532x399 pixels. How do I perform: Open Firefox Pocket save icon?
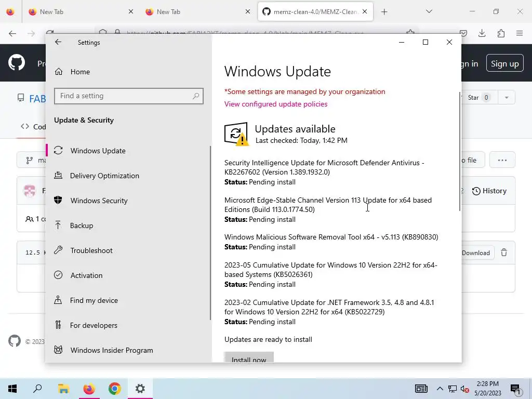pyautogui.click(x=463, y=33)
